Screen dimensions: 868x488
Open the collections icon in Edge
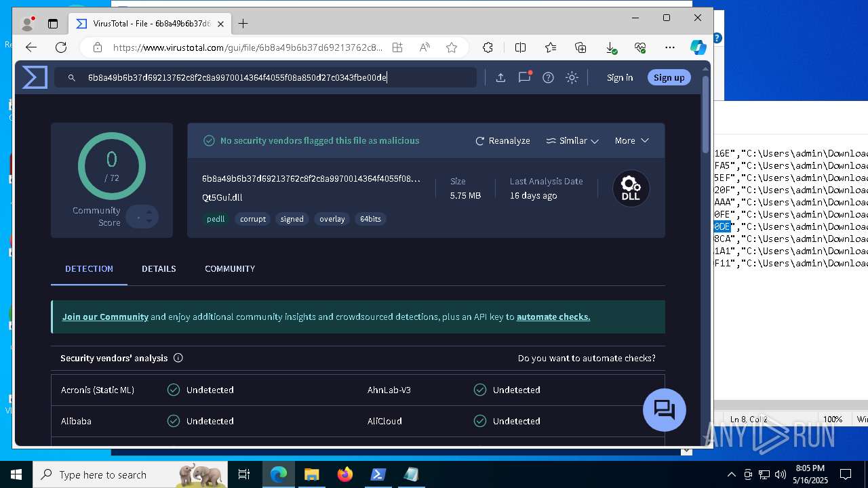(x=580, y=47)
